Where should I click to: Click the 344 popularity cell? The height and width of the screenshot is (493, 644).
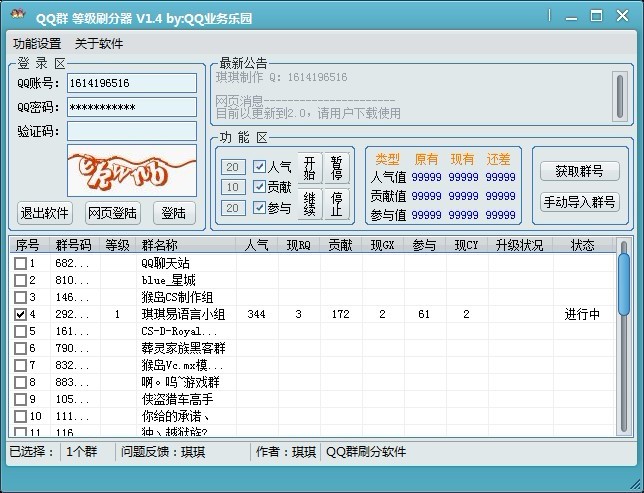(x=256, y=315)
